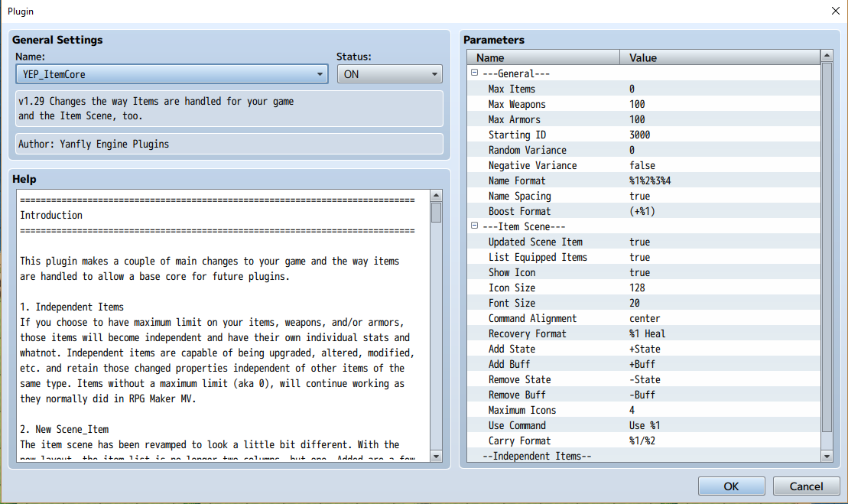Select the Max Armors parameter row
Image resolution: width=848 pixels, height=504 pixels.
click(644, 119)
